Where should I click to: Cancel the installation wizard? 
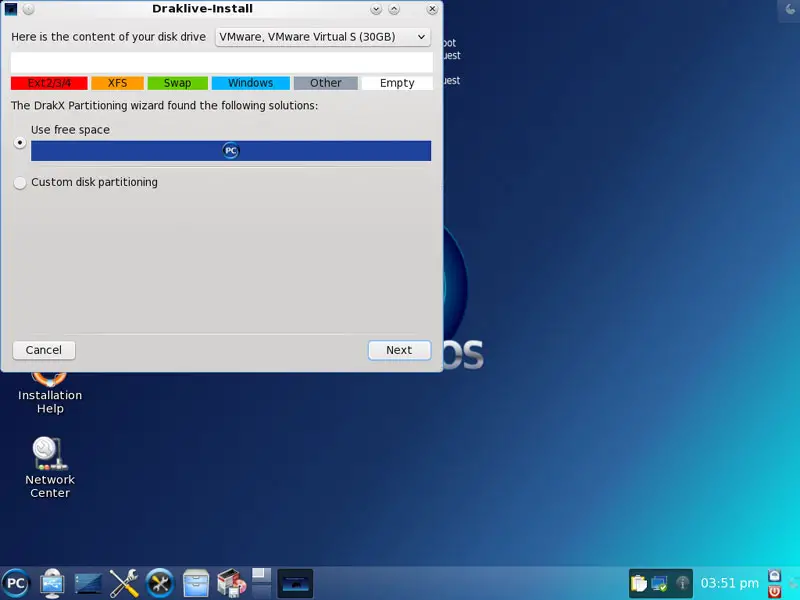point(44,350)
